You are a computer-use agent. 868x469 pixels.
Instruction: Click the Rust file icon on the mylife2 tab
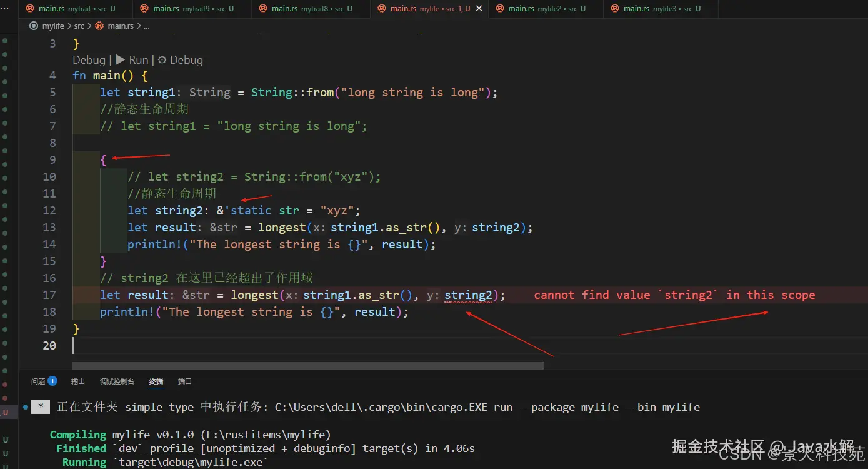pos(500,9)
